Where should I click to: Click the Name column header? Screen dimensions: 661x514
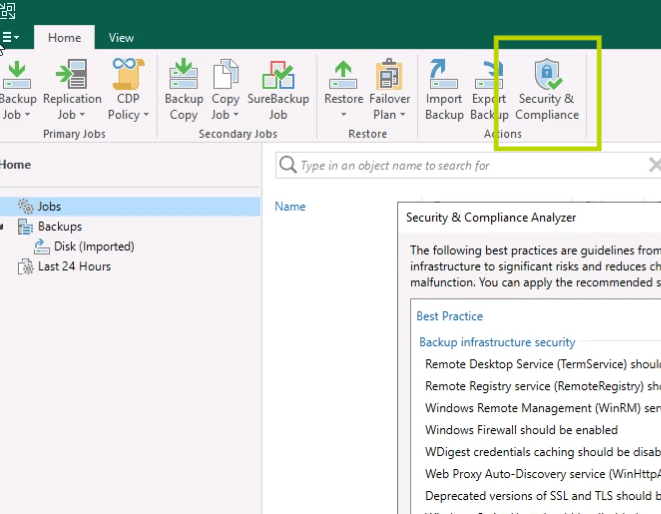(290, 206)
